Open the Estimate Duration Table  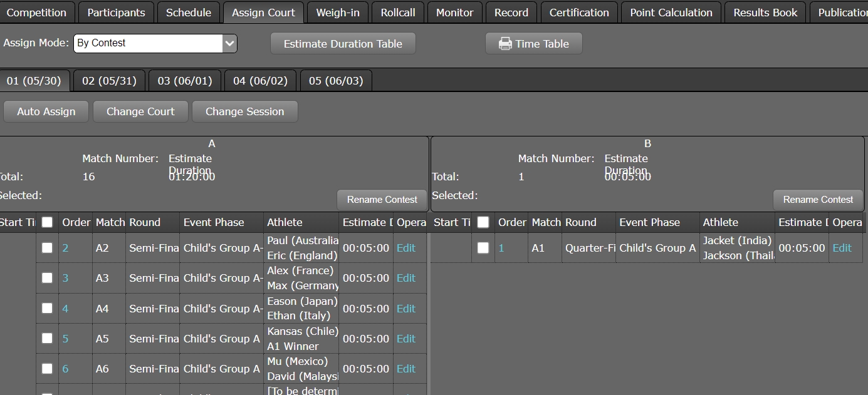[343, 44]
